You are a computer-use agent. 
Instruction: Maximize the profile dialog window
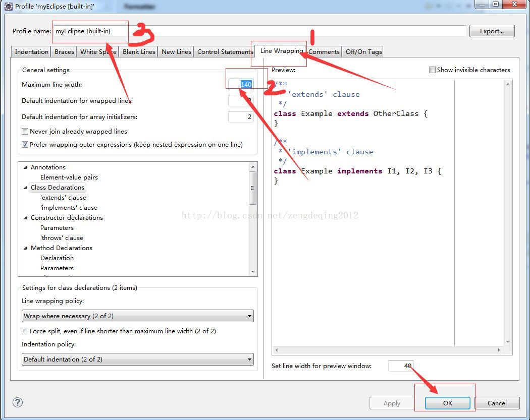point(496,5)
